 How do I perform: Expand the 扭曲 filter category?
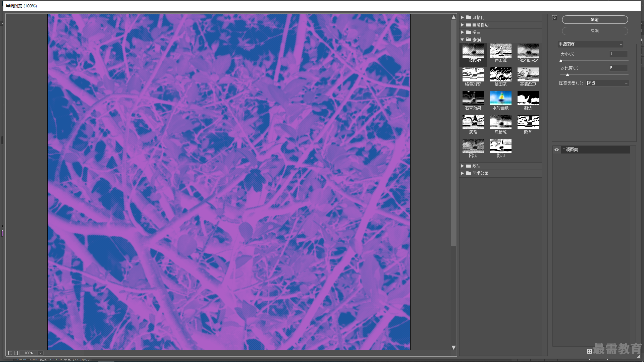click(462, 32)
